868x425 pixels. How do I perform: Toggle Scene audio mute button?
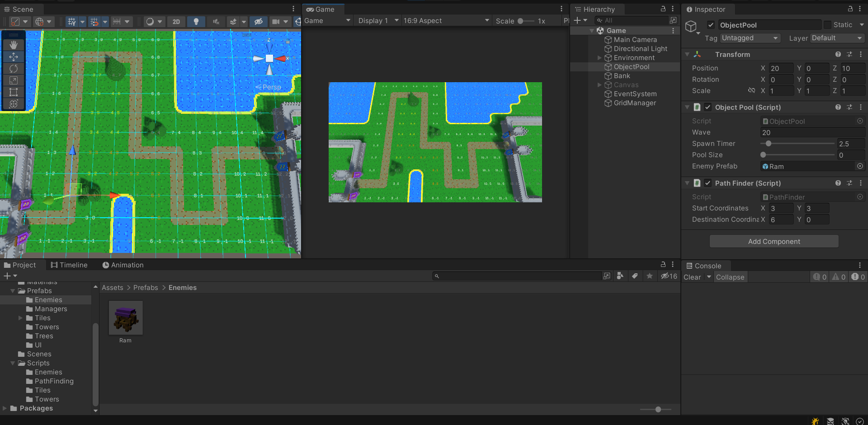pos(216,21)
